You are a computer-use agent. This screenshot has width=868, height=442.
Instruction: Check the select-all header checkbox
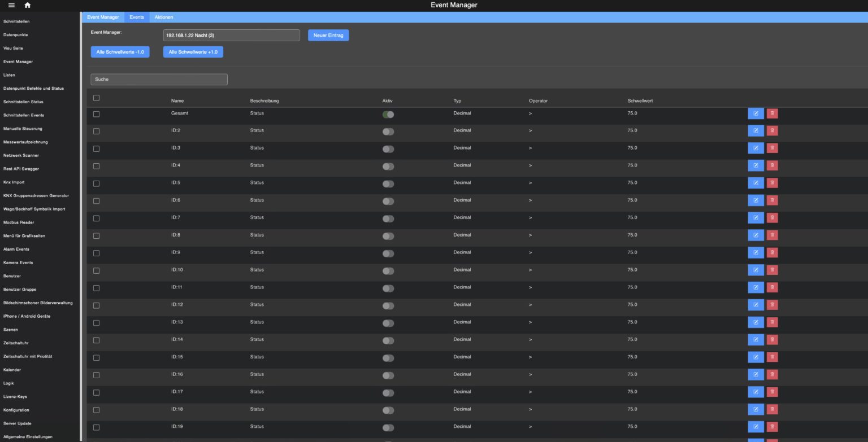[x=96, y=98]
